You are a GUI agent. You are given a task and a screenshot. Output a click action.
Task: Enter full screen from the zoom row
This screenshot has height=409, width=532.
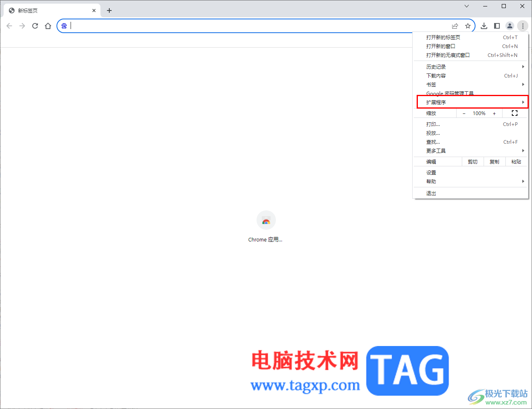coord(514,113)
